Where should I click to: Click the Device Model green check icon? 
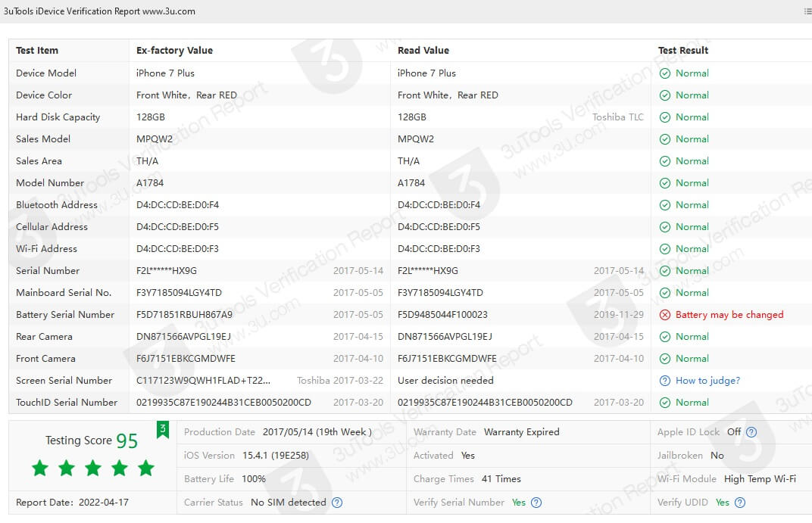665,73
